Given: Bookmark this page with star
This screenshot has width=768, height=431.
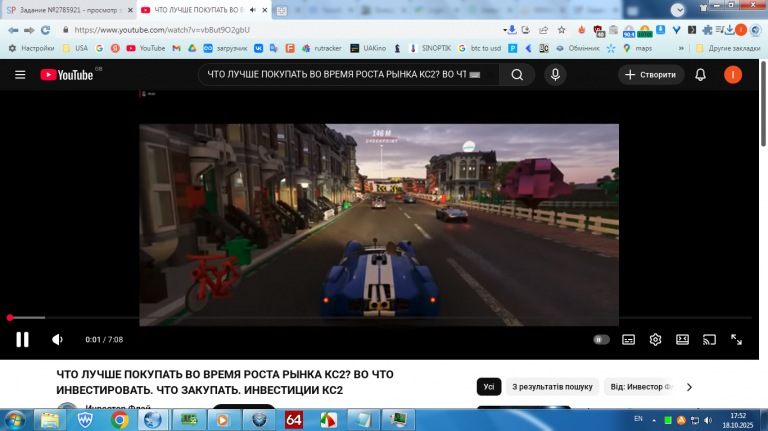Looking at the screenshot, I should click(562, 30).
